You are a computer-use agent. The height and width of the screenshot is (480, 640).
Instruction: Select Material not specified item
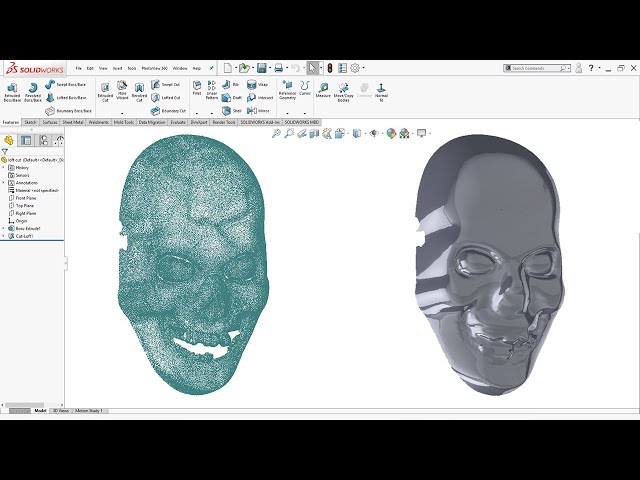[34, 190]
